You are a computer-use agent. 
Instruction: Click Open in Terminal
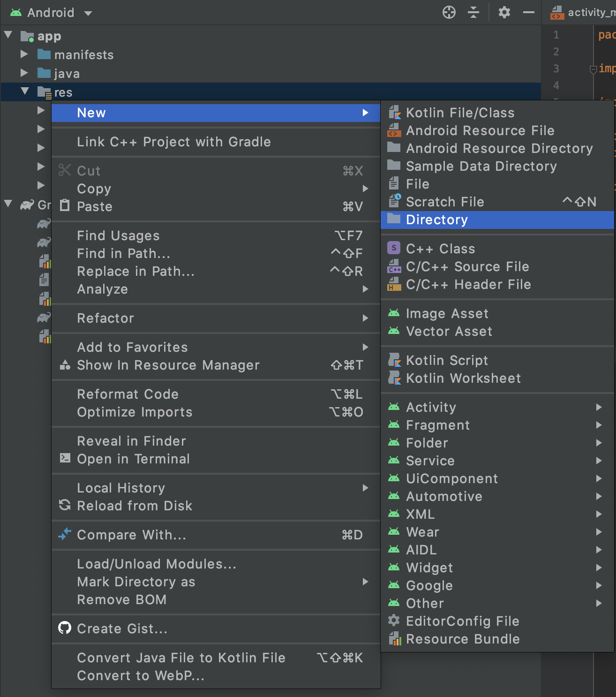216,459
